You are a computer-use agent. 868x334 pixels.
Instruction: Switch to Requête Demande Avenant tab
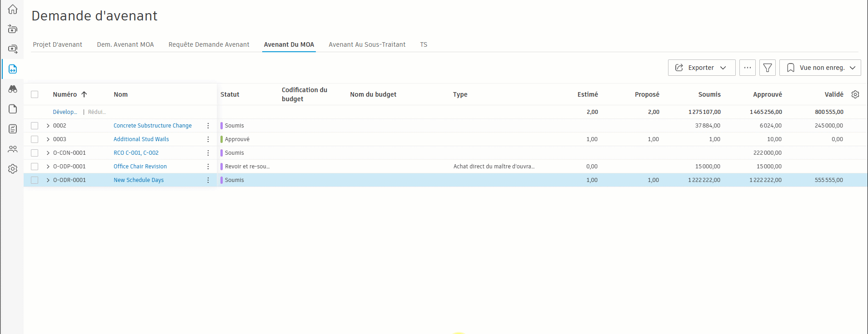coord(209,44)
